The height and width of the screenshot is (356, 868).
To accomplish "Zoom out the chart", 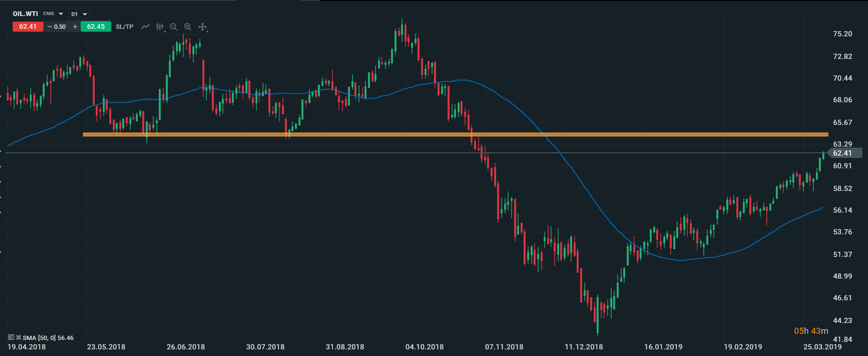I will [x=174, y=27].
